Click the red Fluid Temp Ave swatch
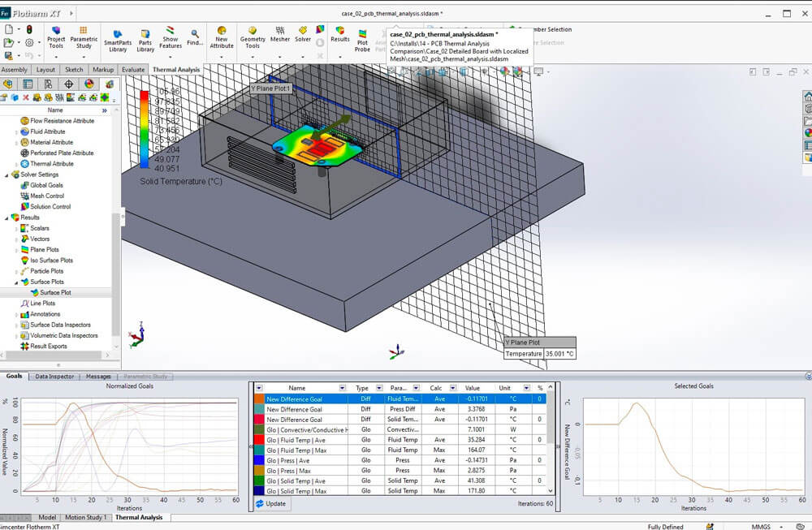The height and width of the screenshot is (530, 812). click(x=260, y=440)
